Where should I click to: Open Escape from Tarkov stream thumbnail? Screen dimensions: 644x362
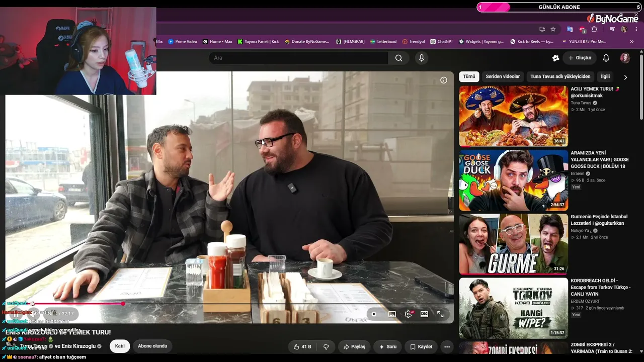click(513, 308)
